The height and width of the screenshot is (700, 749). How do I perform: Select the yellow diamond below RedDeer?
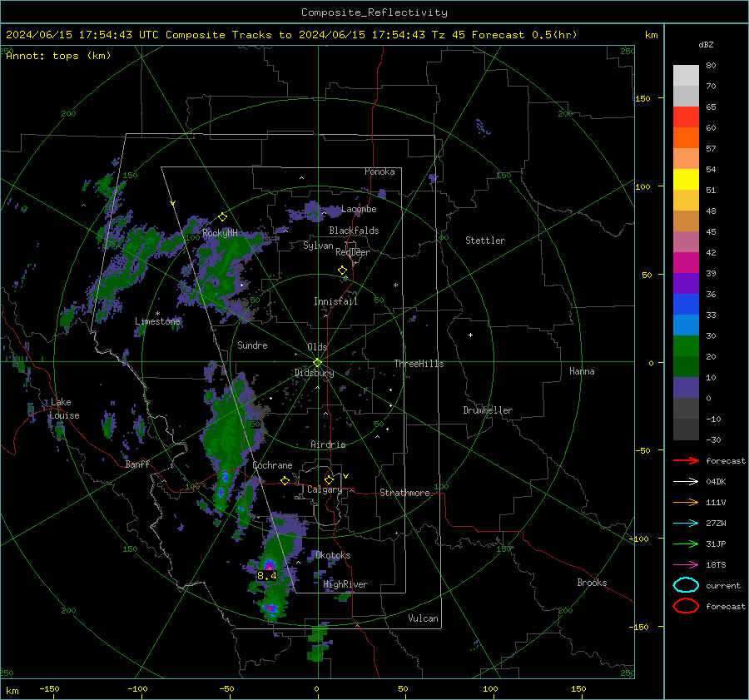[x=343, y=271]
